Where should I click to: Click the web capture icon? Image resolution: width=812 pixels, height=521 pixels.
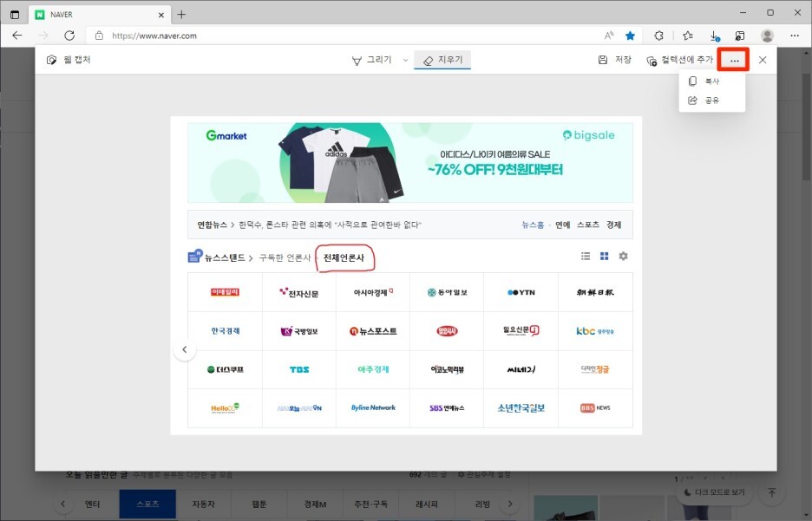52,60
